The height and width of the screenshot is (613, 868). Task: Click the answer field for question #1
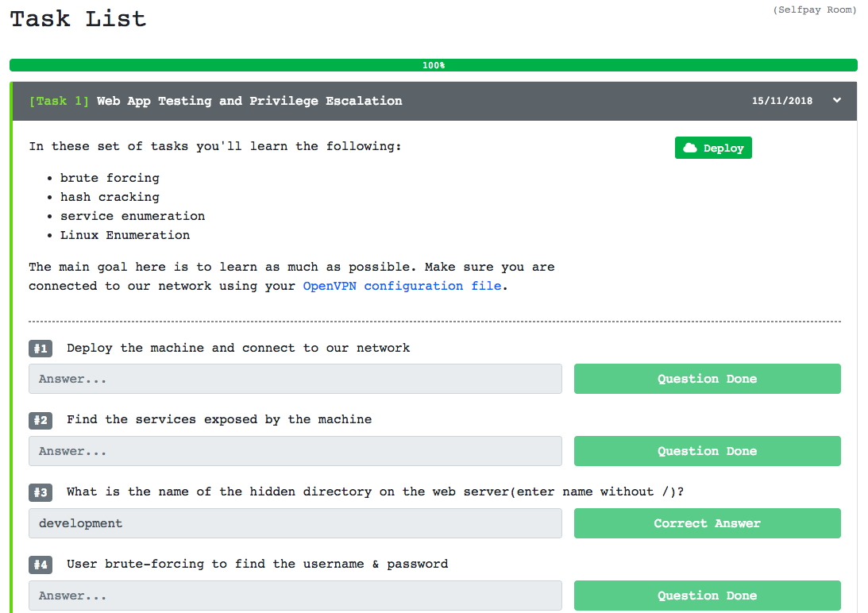point(295,379)
